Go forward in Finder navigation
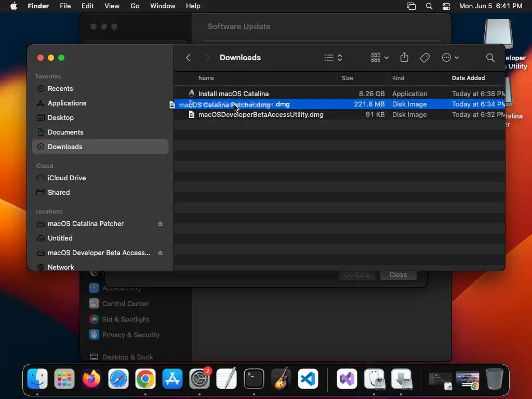This screenshot has height=399, width=532. (207, 58)
